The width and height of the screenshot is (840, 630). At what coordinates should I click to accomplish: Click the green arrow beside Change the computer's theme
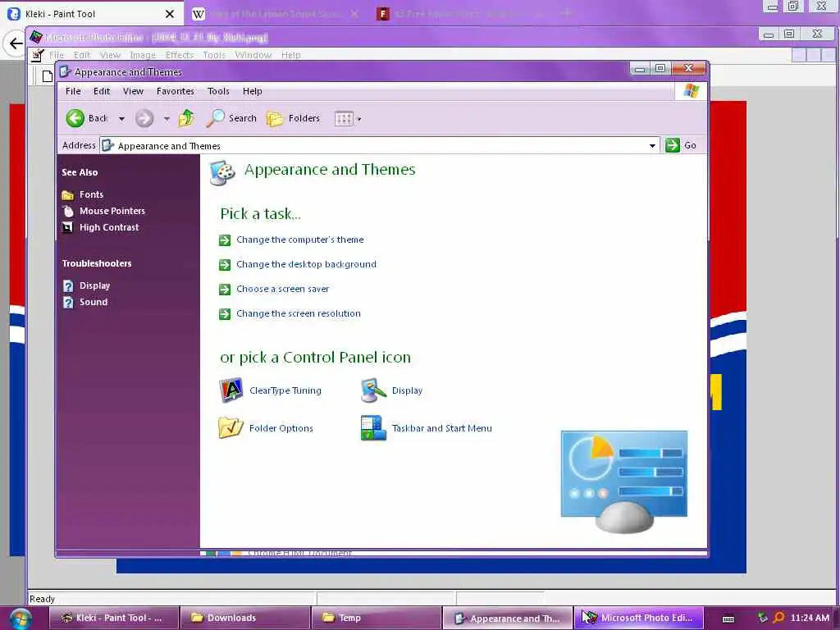[225, 240]
